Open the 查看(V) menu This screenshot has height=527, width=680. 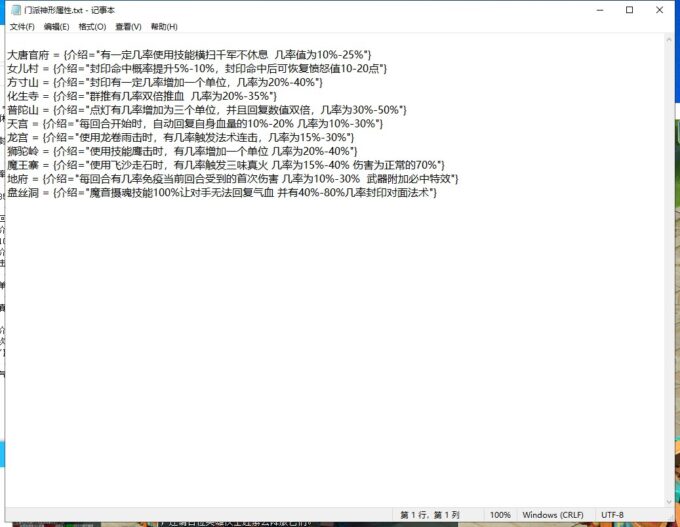(x=128, y=26)
